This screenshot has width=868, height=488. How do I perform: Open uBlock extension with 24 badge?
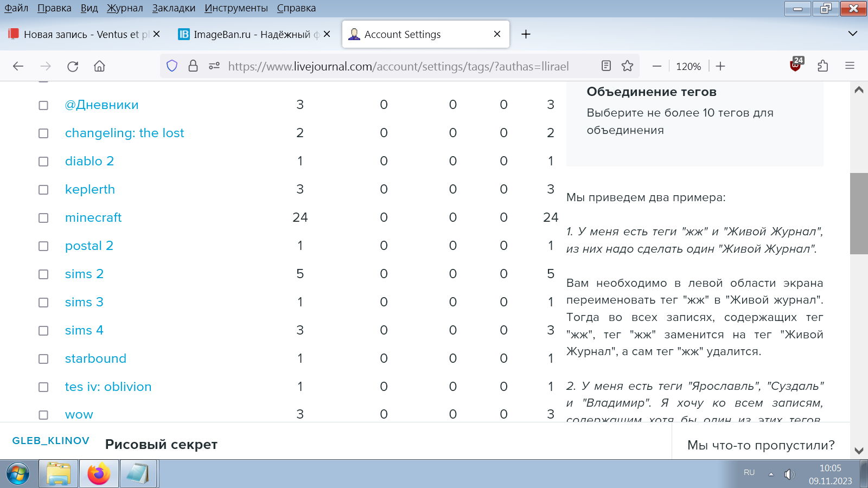pos(796,65)
